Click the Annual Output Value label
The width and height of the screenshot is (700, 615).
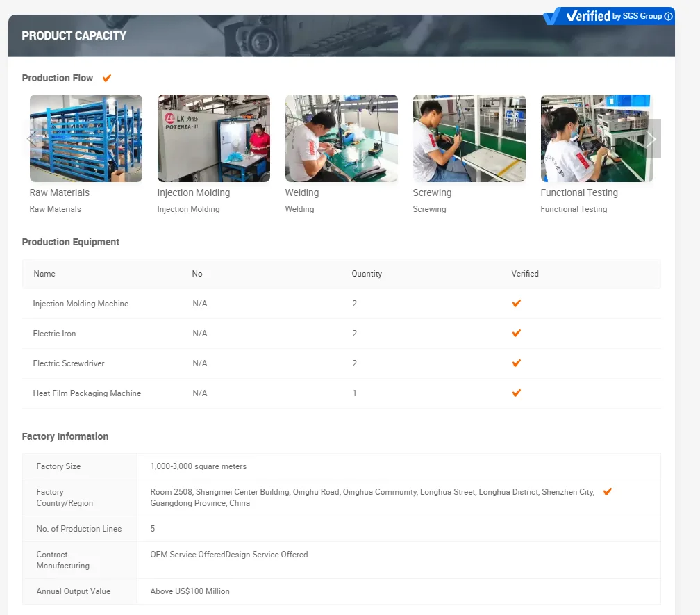click(74, 591)
